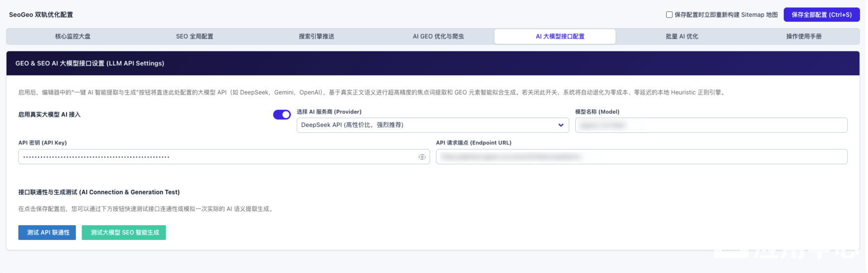This screenshot has height=273, width=868.
Task: Click the LLM API Settings panel header
Action: tap(433, 63)
